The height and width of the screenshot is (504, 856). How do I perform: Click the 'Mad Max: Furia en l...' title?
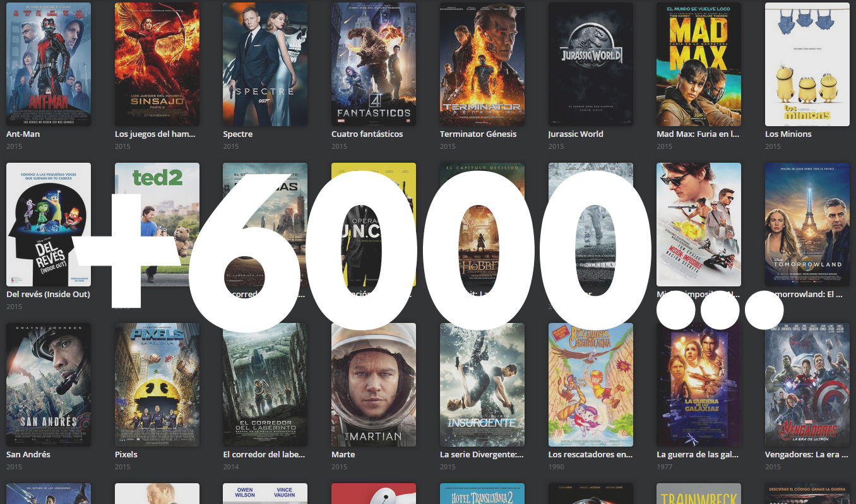[698, 134]
